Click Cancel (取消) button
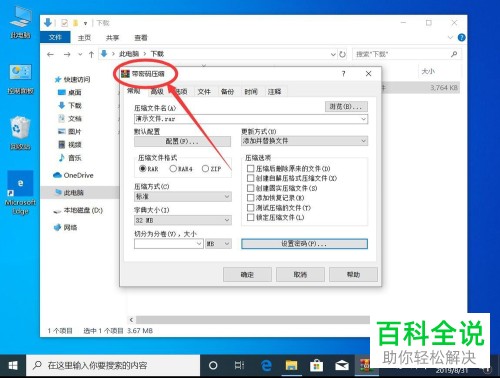 [300, 275]
